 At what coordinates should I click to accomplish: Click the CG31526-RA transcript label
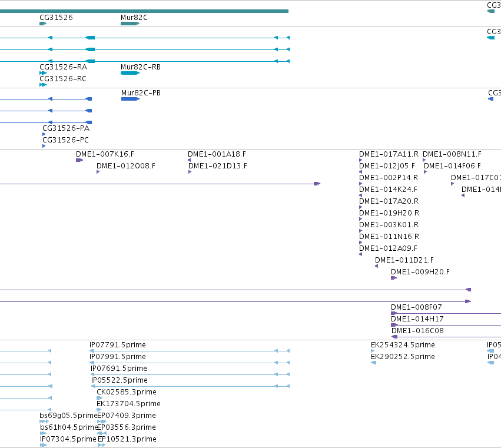[x=63, y=67]
